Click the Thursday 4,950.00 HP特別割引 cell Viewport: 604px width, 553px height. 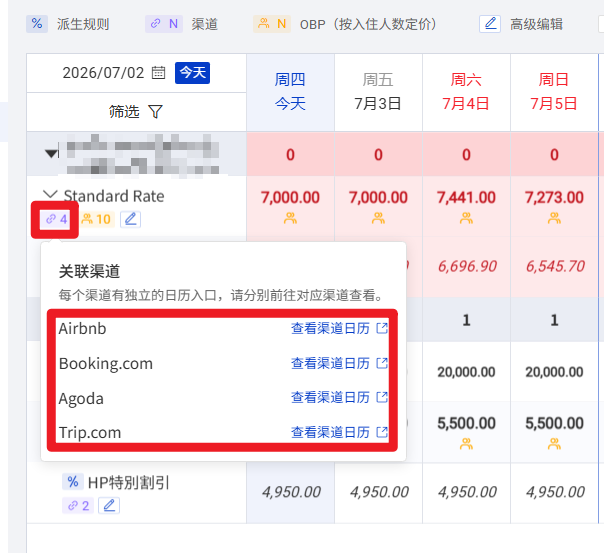(291, 492)
